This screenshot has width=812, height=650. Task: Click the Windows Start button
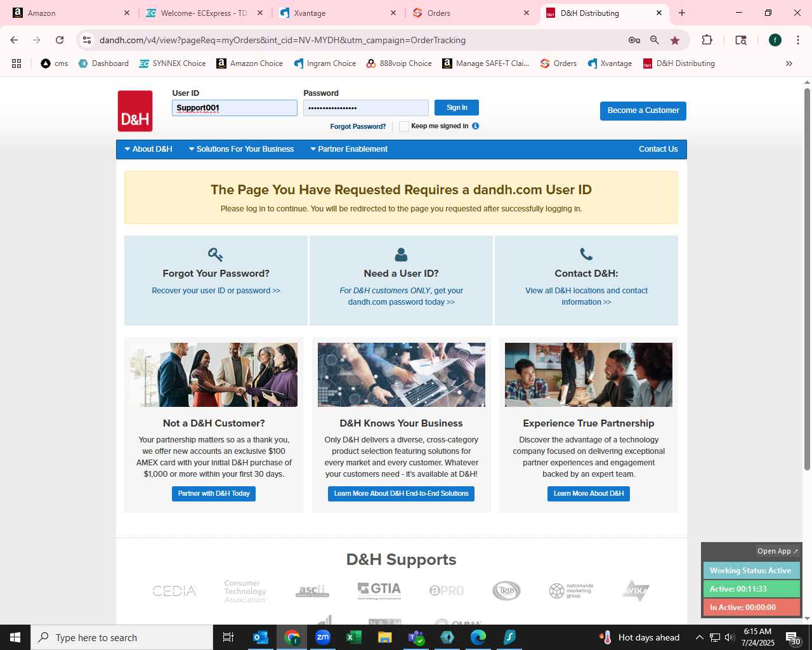click(x=15, y=637)
